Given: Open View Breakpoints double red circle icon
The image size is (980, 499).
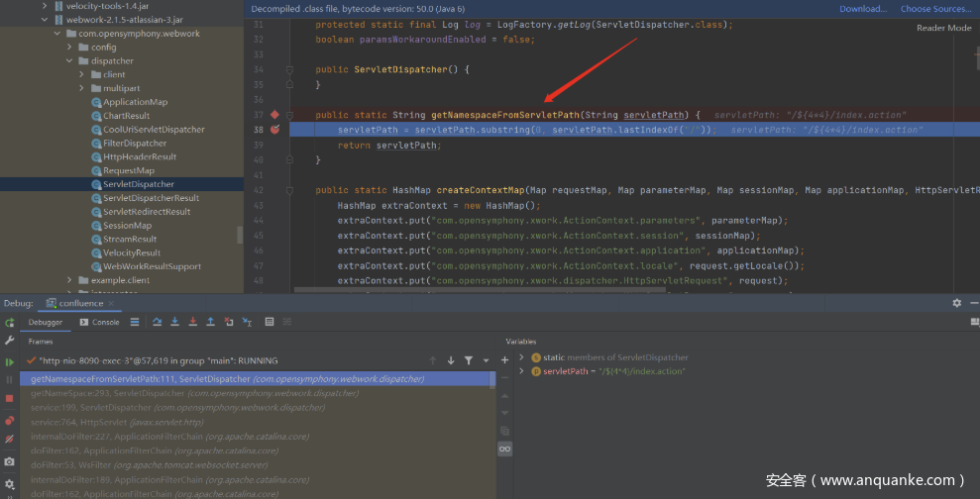Looking at the screenshot, I should point(9,419).
